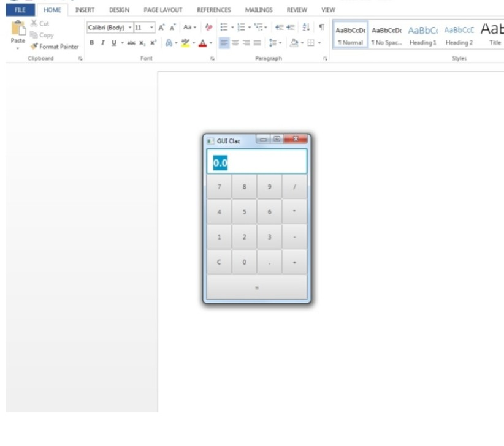The width and height of the screenshot is (504, 446).
Task: Click the Sort icon in Paragraph group
Action: point(306,28)
